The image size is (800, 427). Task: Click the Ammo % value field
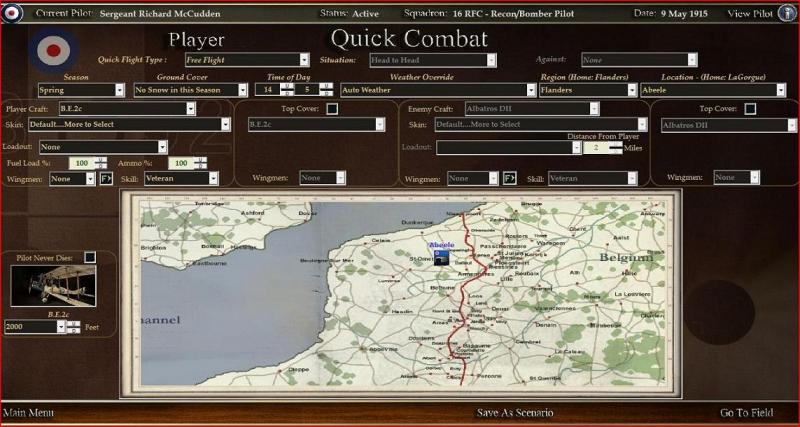pyautogui.click(x=182, y=163)
